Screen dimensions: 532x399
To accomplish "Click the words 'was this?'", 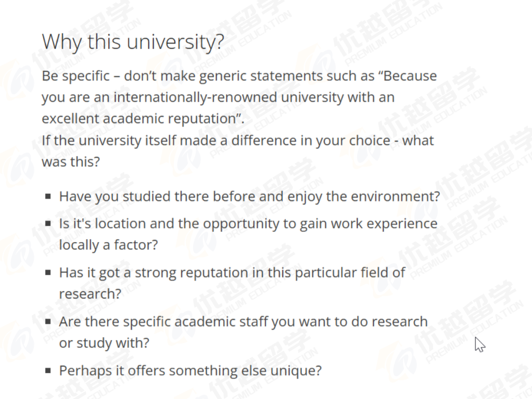I will [x=71, y=162].
